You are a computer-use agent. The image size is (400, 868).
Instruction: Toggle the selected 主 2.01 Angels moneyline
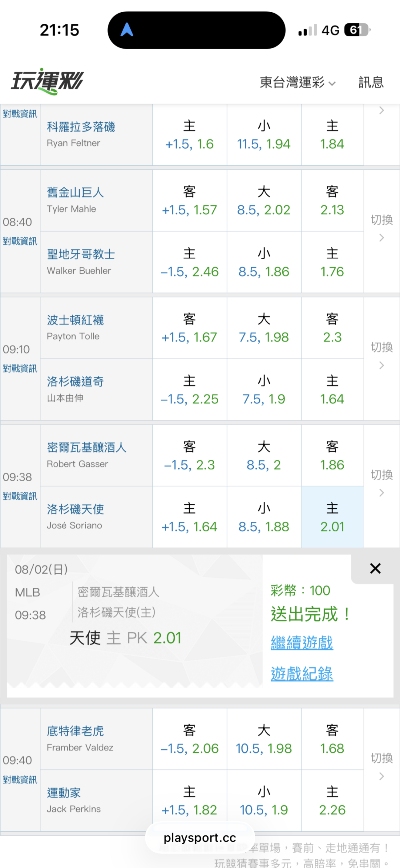point(332,517)
